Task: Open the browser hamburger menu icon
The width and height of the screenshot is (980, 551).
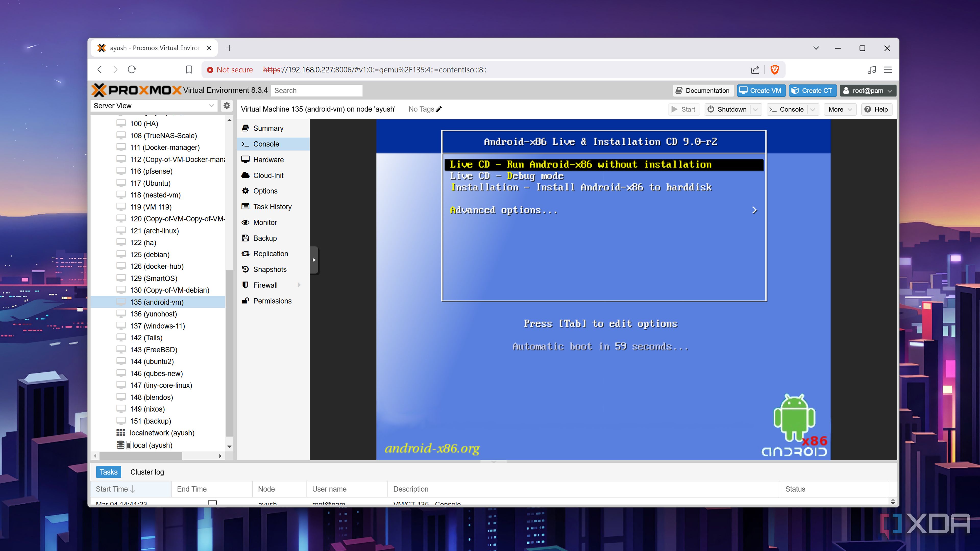Action: 888,70
